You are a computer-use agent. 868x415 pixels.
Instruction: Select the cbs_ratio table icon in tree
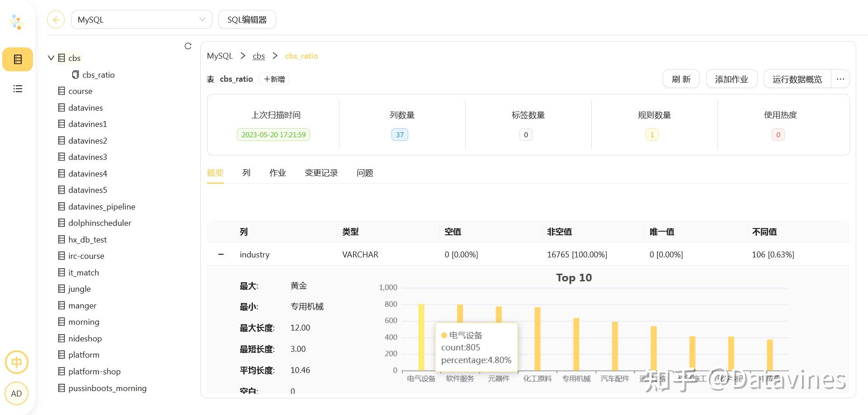(75, 75)
